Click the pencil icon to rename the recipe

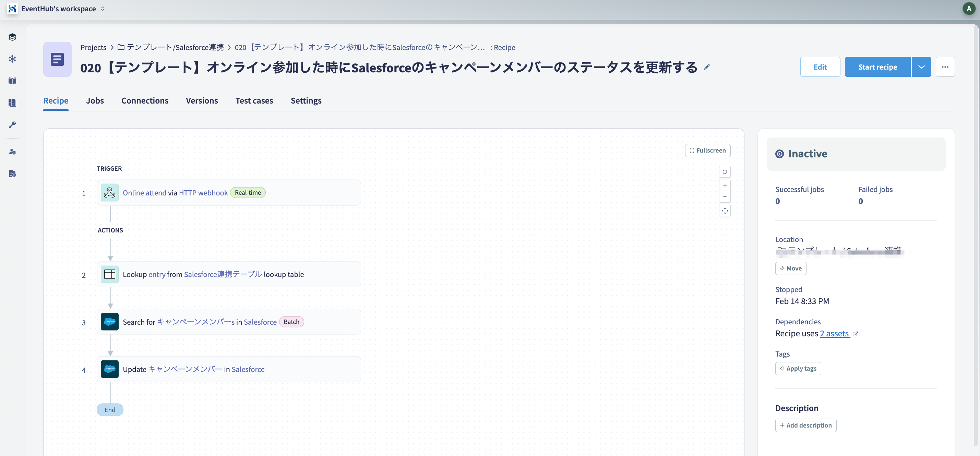[x=707, y=67]
